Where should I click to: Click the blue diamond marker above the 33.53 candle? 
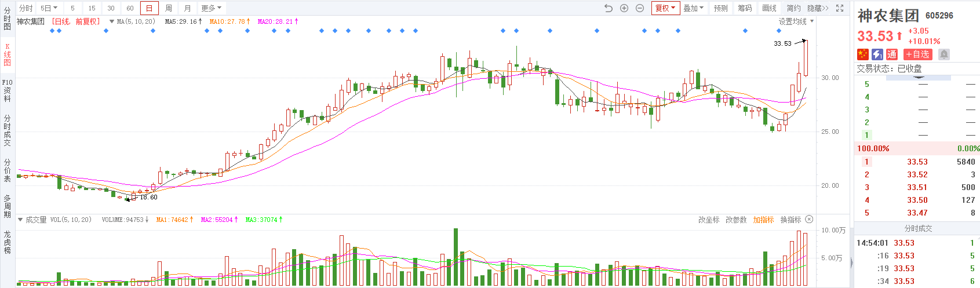pos(779,31)
